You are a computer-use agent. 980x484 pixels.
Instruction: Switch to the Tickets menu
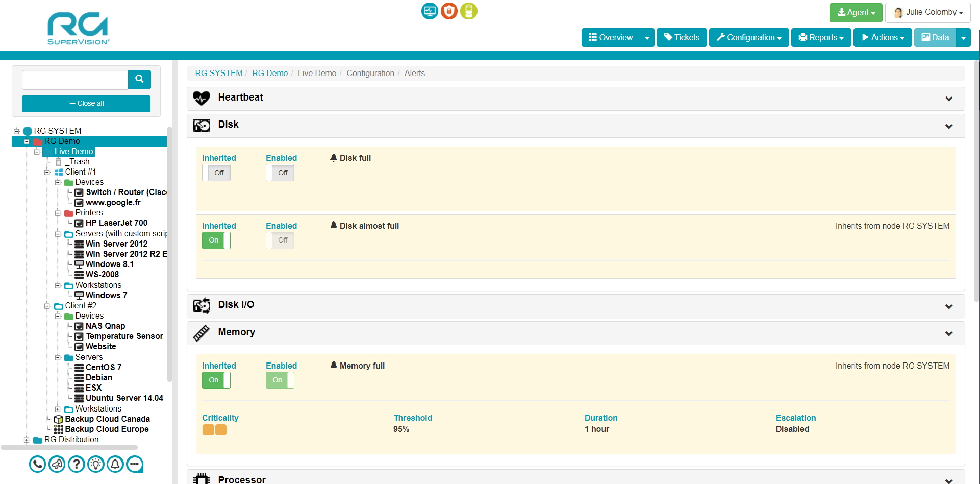[x=681, y=37]
